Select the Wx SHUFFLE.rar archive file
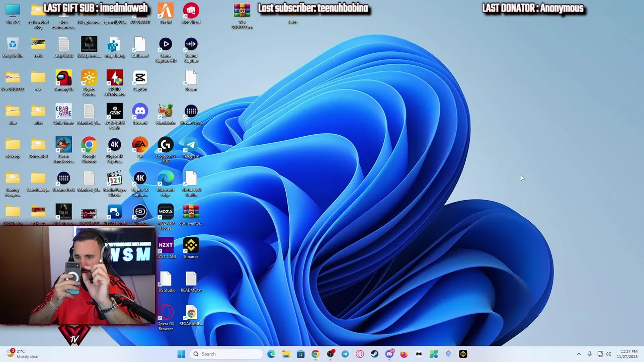 pos(242,16)
